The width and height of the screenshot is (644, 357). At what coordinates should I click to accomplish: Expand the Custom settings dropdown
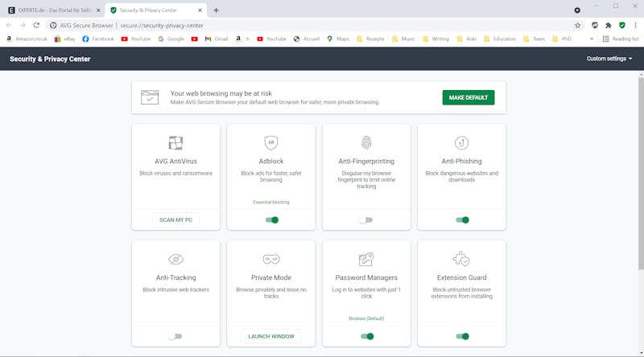point(609,59)
